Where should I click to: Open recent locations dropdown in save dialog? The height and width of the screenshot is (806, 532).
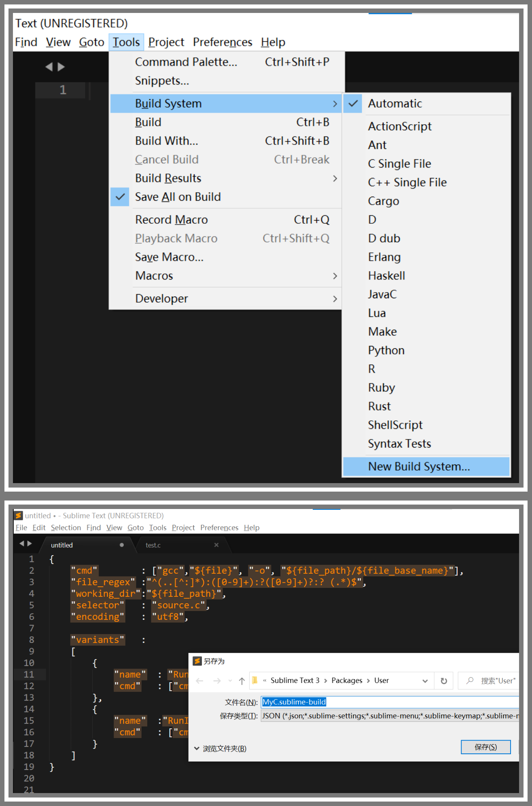[230, 681]
